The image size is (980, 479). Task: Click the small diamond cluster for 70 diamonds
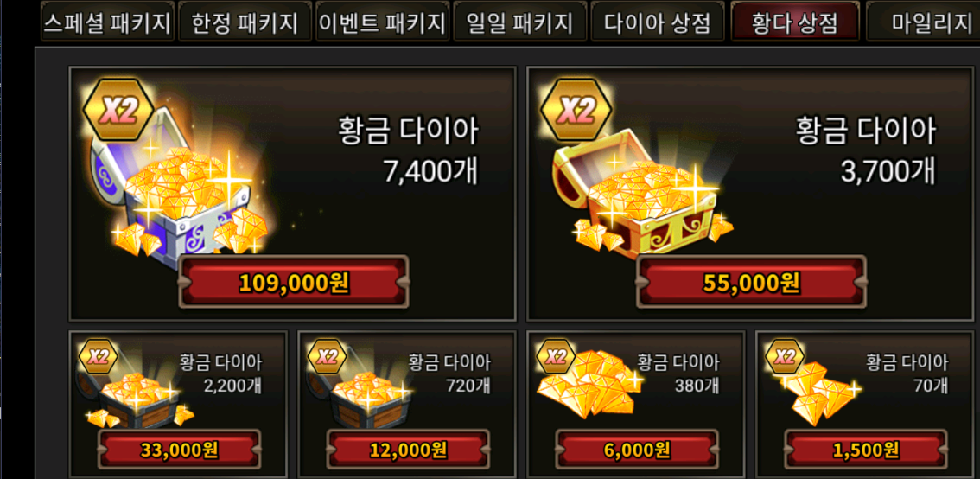point(818,393)
